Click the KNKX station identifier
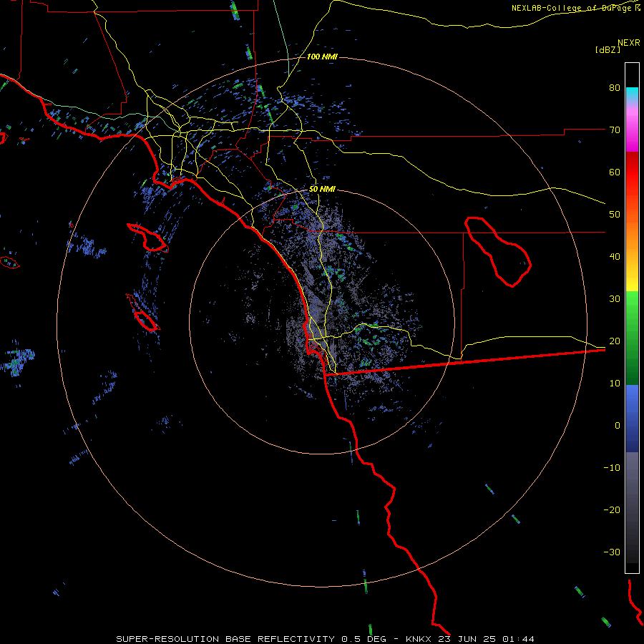 tap(419, 639)
